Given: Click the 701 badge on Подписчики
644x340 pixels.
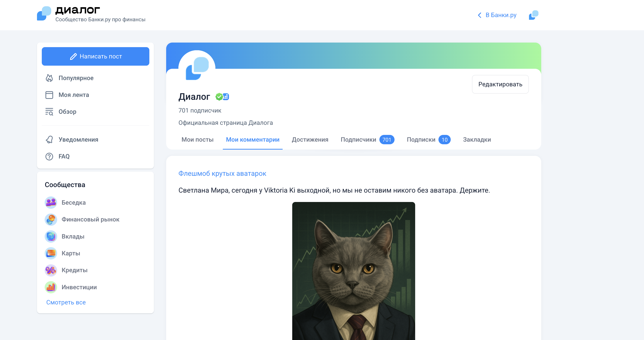Looking at the screenshot, I should point(387,140).
